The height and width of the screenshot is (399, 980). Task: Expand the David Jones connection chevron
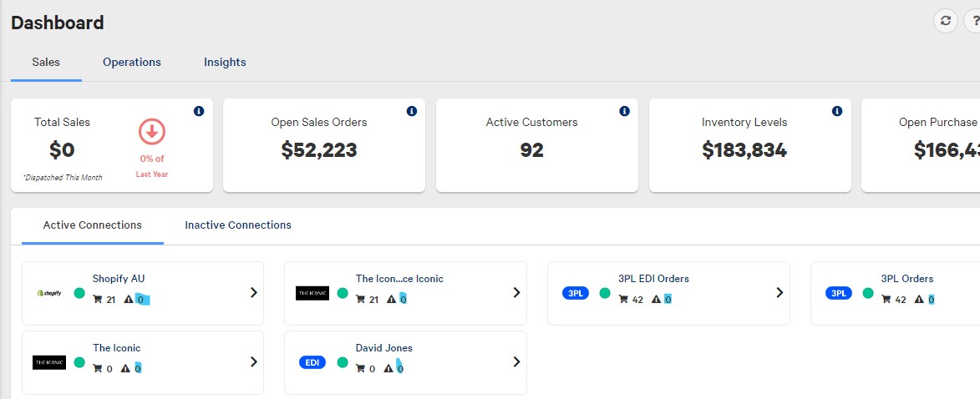[516, 362]
